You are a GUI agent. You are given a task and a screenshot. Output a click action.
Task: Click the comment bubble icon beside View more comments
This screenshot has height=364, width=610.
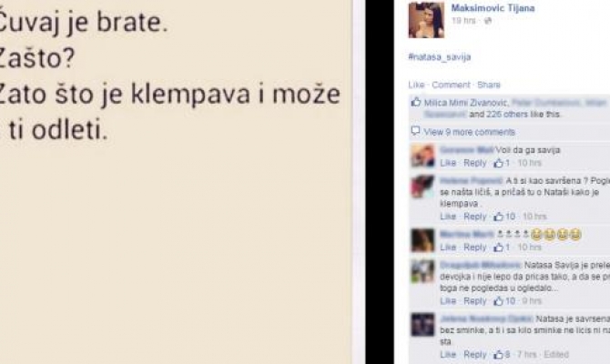point(415,131)
